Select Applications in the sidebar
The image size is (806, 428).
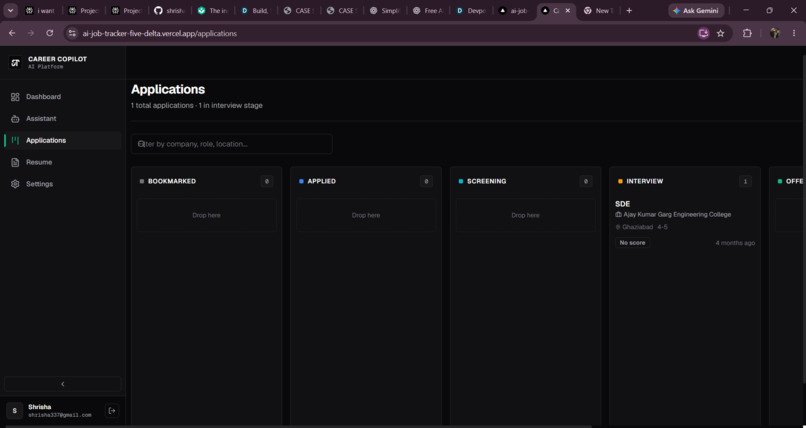coord(62,140)
